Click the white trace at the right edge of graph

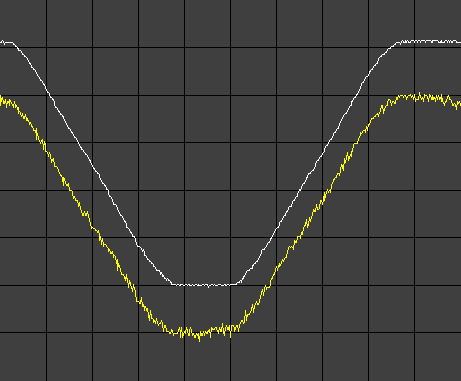(x=459, y=42)
